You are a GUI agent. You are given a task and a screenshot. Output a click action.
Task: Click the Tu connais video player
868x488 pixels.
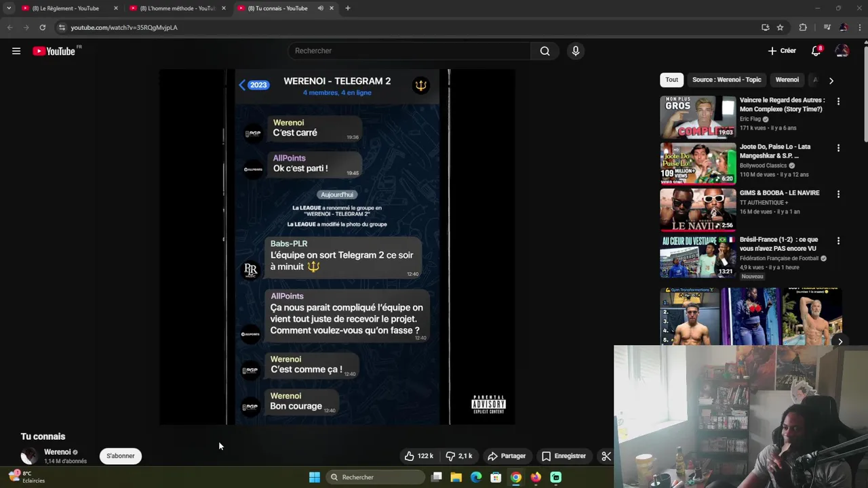[337, 247]
